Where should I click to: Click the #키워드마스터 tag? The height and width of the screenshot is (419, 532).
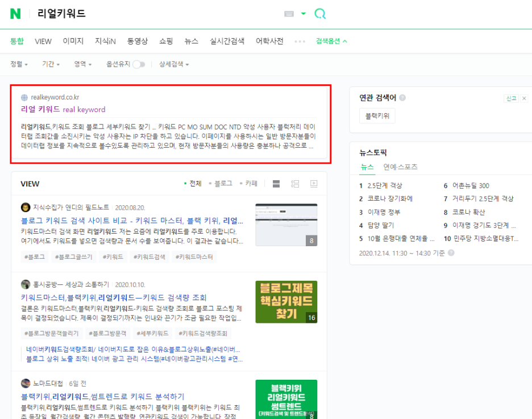click(194, 257)
